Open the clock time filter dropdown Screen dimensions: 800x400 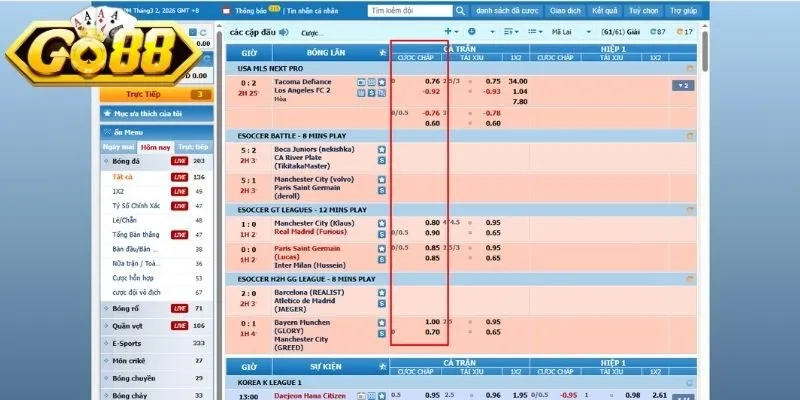pos(481,32)
